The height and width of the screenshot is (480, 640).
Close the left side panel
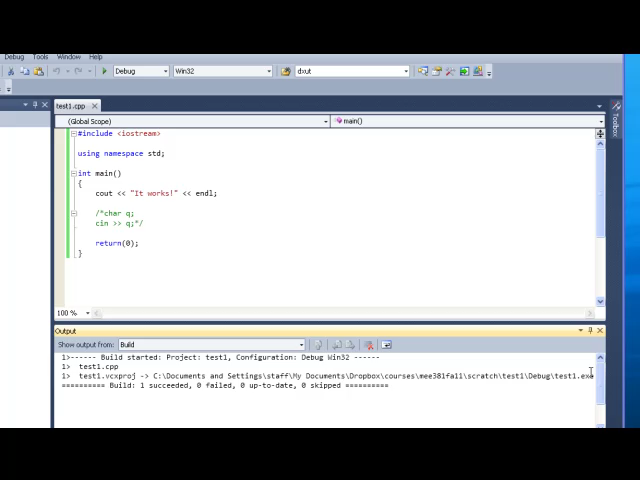pos(45,105)
